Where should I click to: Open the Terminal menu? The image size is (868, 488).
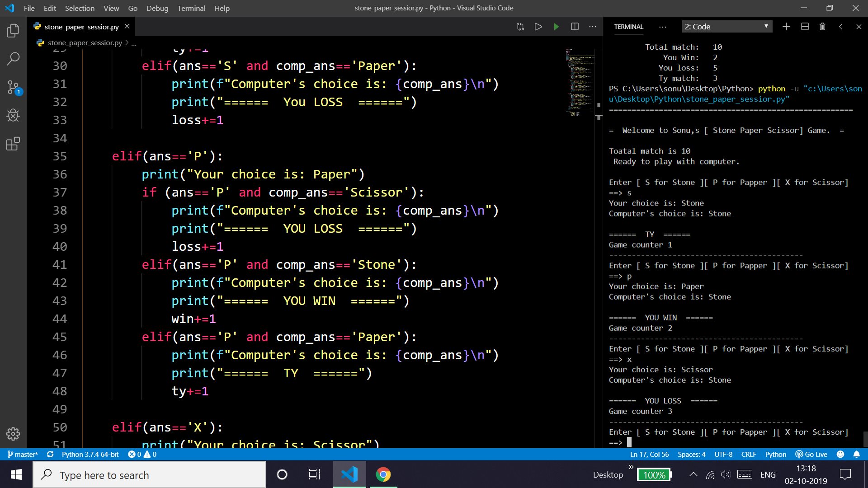click(x=191, y=8)
